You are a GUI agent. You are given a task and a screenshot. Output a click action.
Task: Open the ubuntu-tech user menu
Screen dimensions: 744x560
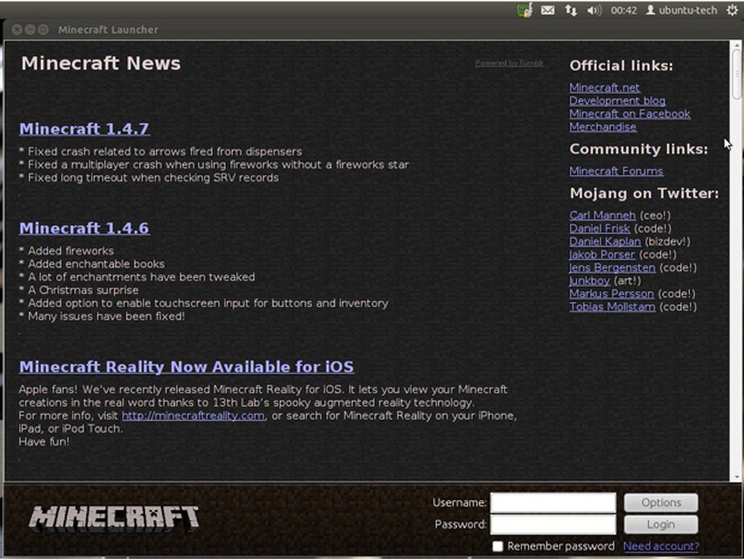coord(682,10)
